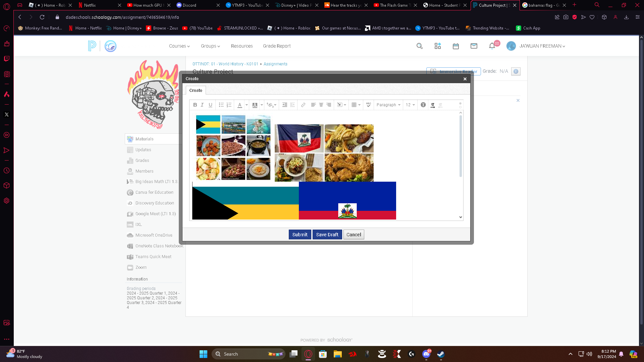Center align the text

pos(321,105)
